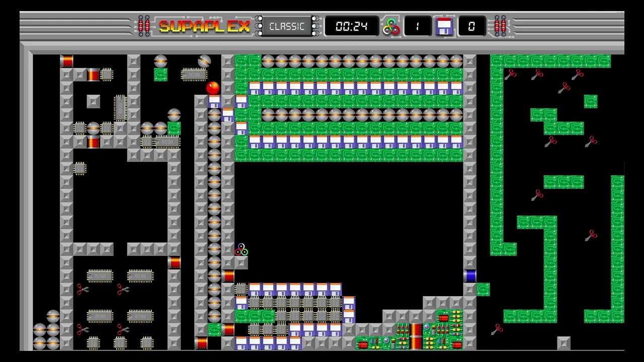
Task: Click the blue port on the right wall
Action: [x=470, y=276]
